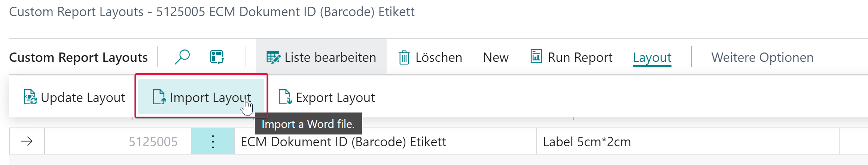Select the report ID cell 5125005

point(153,142)
